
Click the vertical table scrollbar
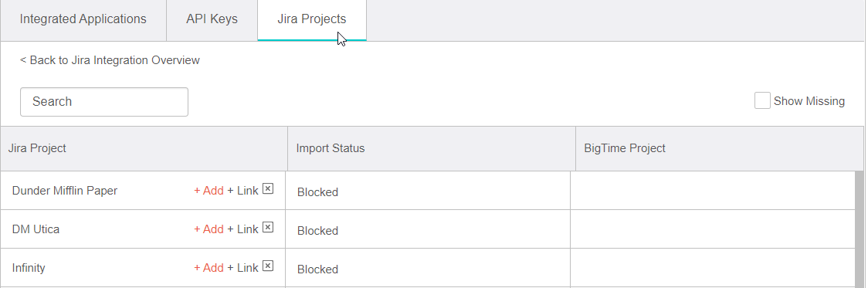pos(860,229)
